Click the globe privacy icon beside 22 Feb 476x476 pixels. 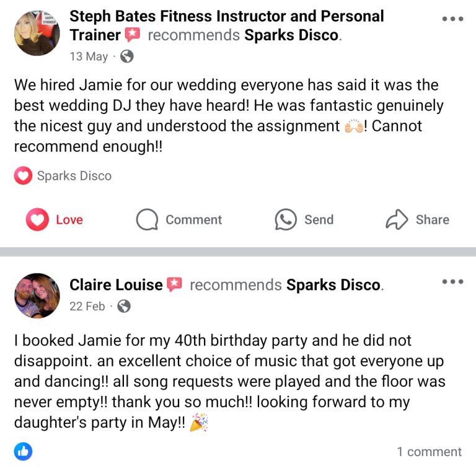124,306
